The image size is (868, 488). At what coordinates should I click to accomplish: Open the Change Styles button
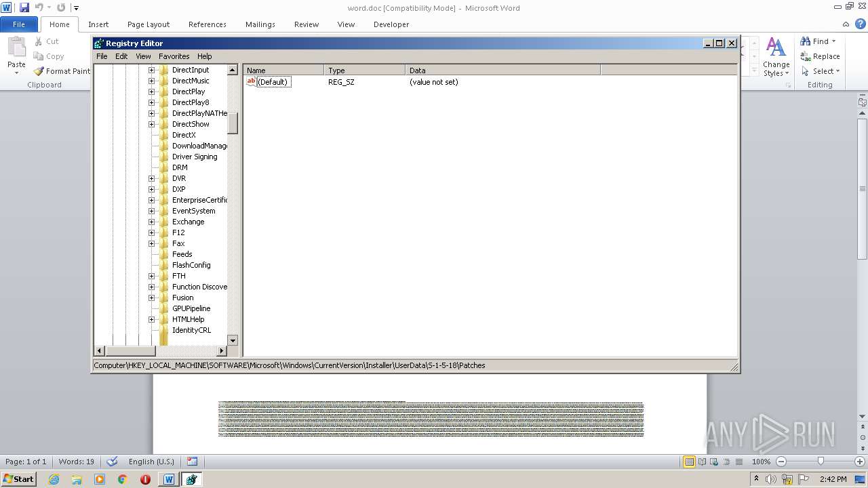776,58
